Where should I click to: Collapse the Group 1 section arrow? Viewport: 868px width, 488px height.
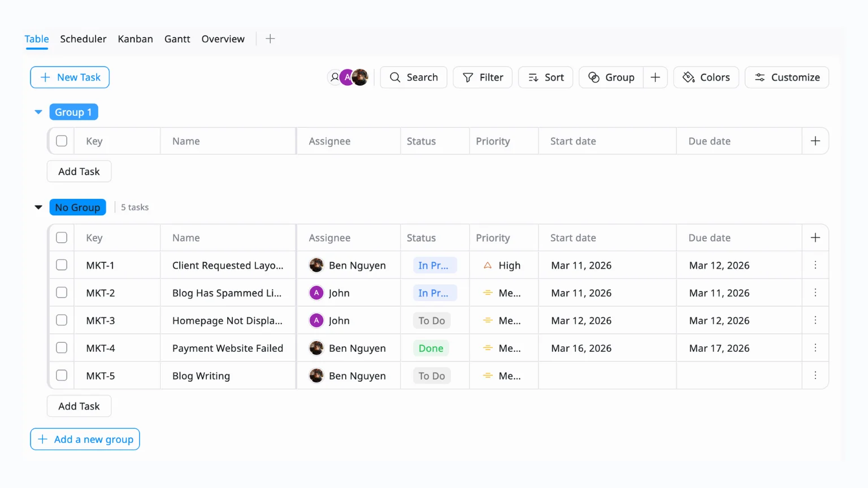38,112
